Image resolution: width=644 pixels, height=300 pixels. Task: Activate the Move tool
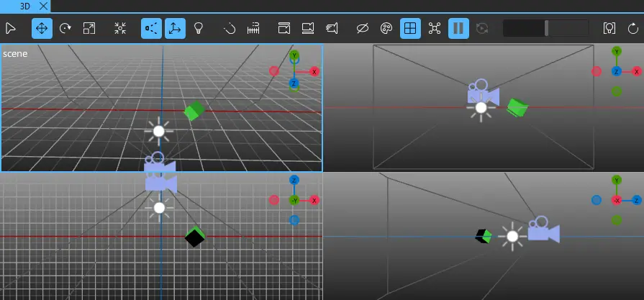click(42, 29)
